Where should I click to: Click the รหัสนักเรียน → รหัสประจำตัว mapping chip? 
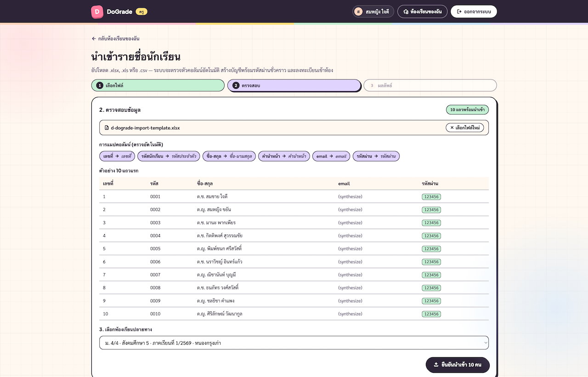[169, 156]
